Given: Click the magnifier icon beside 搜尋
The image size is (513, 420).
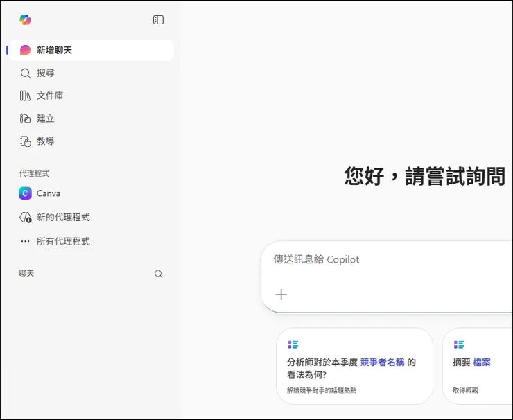Looking at the screenshot, I should 25,73.
